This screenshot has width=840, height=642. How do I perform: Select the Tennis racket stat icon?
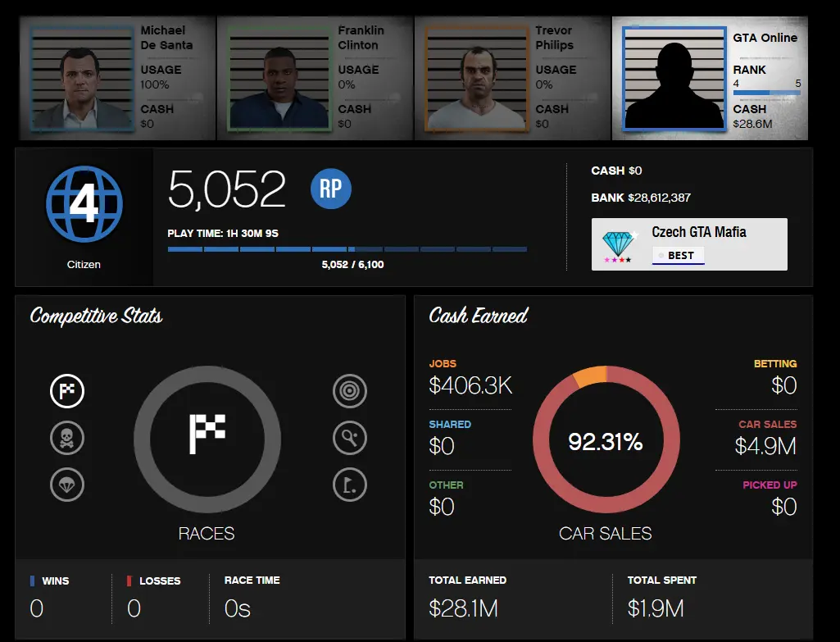(x=350, y=438)
